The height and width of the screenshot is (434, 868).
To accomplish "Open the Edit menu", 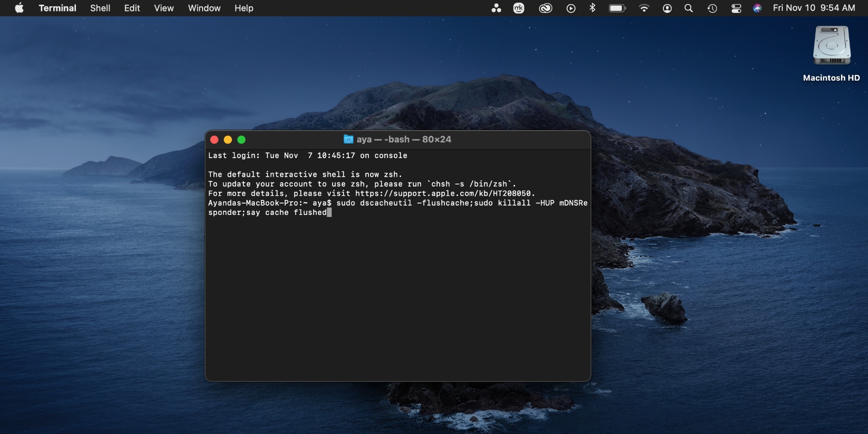I will tap(132, 8).
